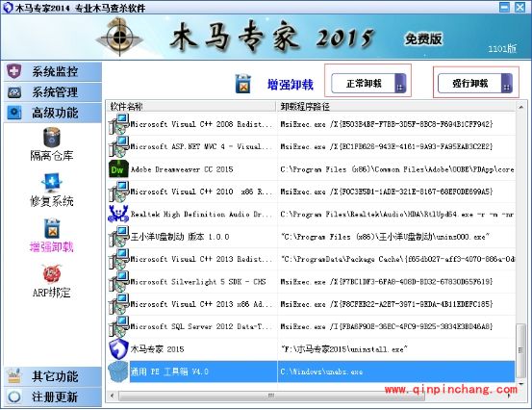The image size is (532, 410).
Task: Click the Adobe Dreamweaver Dw icon
Action: pyautogui.click(x=118, y=169)
